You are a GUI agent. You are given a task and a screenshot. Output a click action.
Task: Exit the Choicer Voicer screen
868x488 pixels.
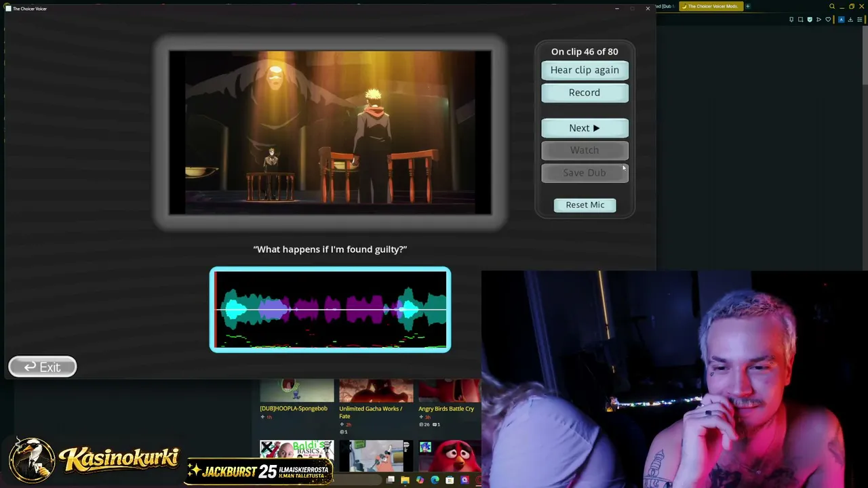tap(43, 367)
